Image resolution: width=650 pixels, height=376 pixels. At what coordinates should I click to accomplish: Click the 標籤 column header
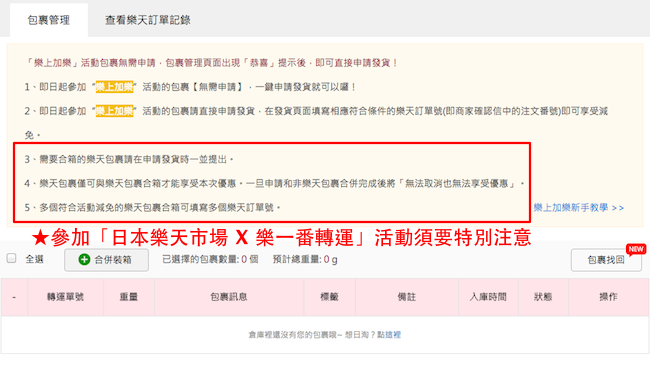click(x=330, y=297)
